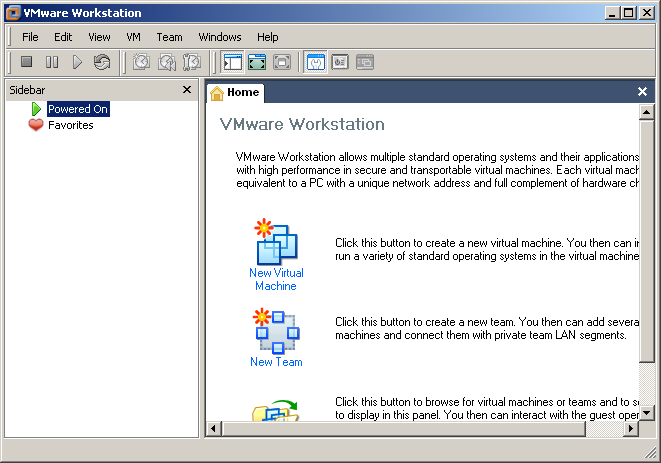Click the open existing VM folder icon
The image size is (661, 463).
pos(276,410)
